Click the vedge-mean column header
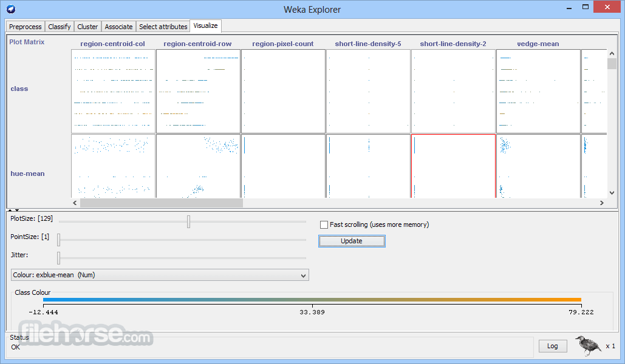 (x=538, y=44)
